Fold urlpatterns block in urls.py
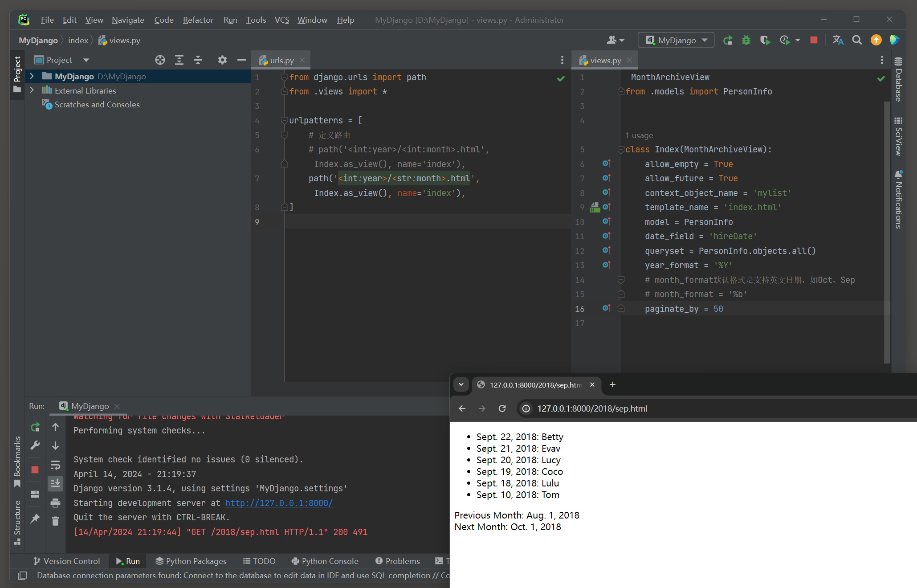Viewport: 917px width, 588px height. point(285,120)
